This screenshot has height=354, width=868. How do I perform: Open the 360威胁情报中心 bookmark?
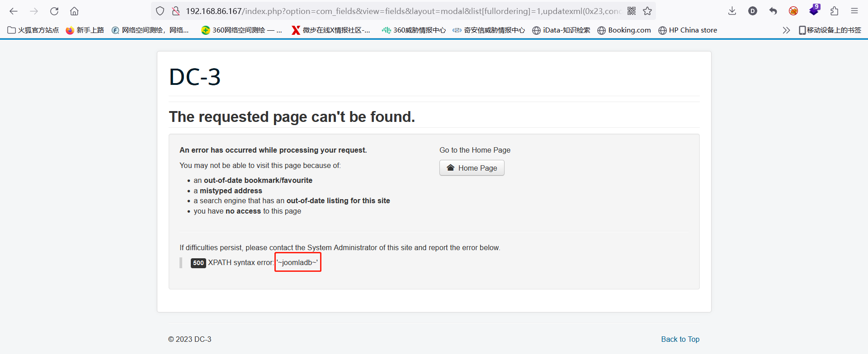coord(414,30)
